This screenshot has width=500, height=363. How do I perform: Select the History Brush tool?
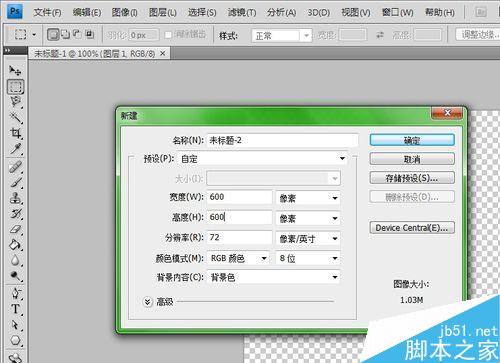[x=15, y=214]
